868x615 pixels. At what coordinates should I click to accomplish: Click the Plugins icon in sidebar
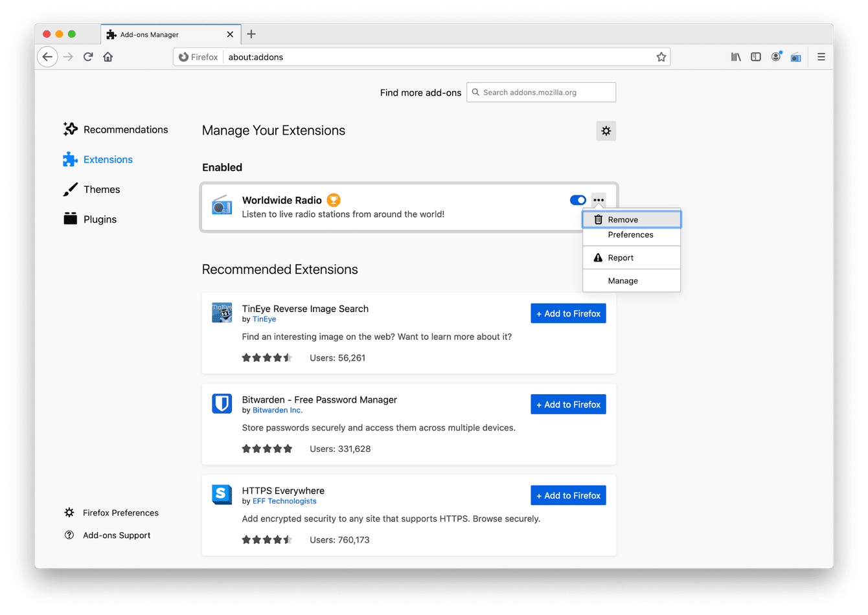70,219
